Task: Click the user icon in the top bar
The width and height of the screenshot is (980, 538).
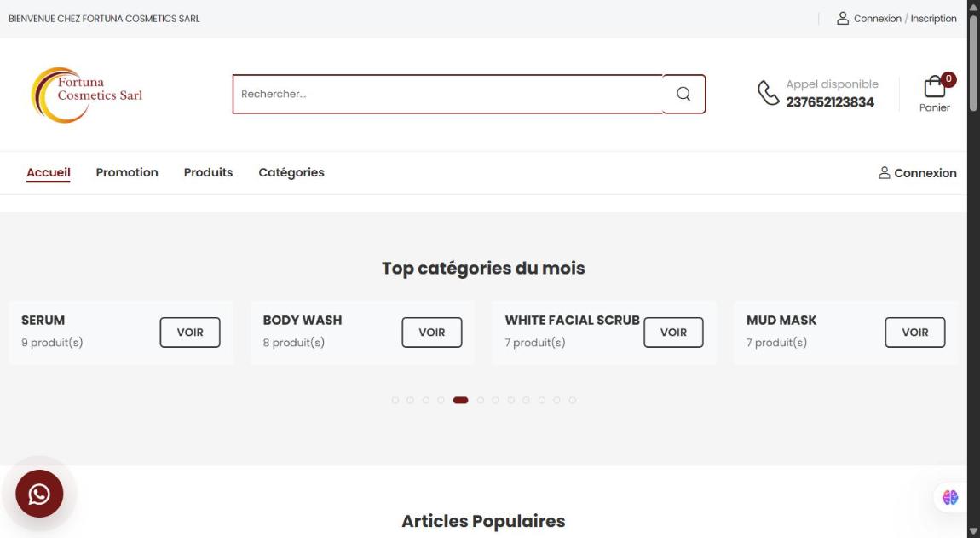Action: pyautogui.click(x=843, y=19)
